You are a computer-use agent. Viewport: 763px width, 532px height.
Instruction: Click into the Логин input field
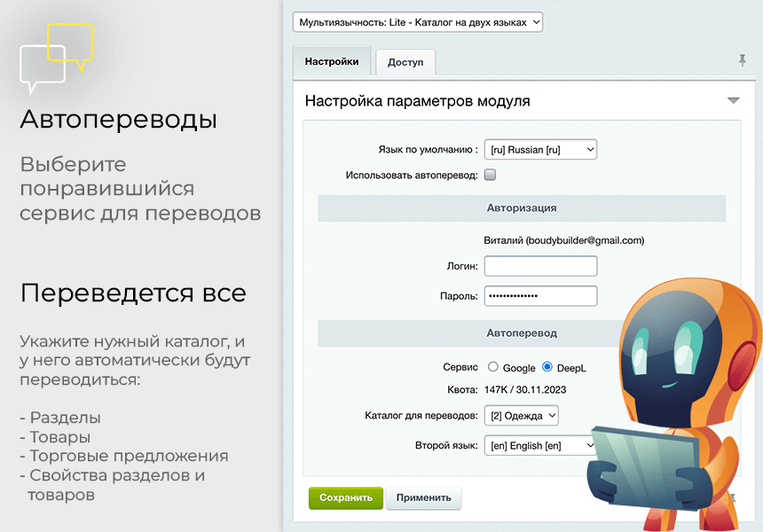pyautogui.click(x=540, y=266)
